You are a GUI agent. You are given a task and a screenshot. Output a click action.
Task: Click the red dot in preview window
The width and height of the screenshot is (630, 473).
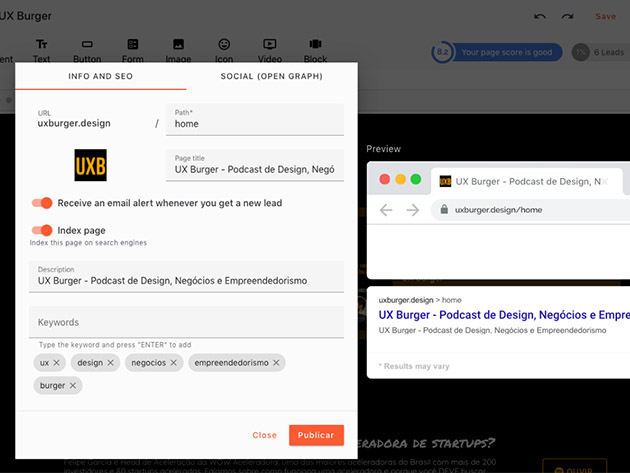(x=385, y=179)
